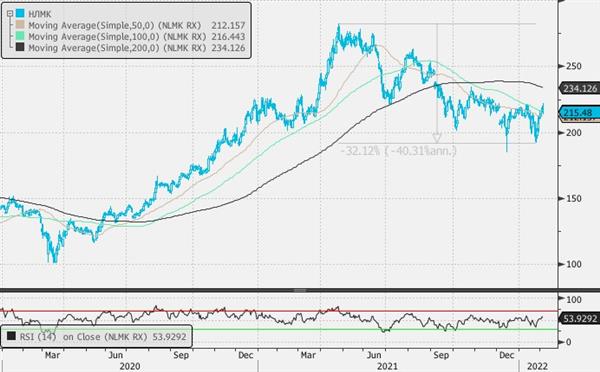Viewport: 600px width, 372px height.
Task: Click the 2022 year label on time axis
Action: tap(537, 366)
